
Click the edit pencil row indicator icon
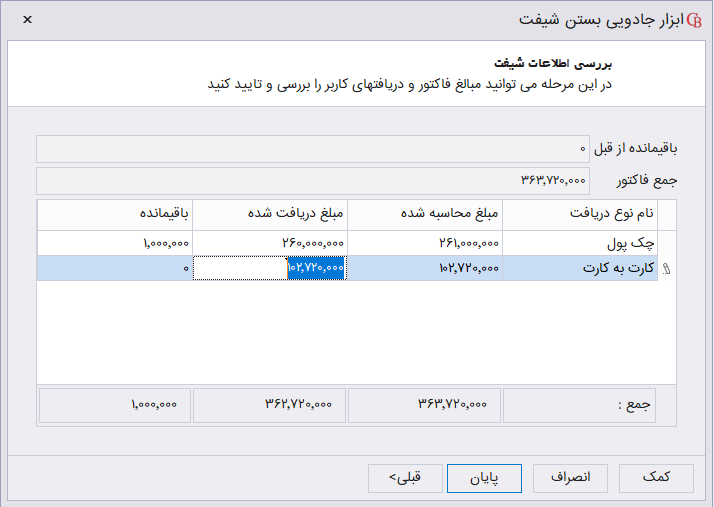(x=667, y=268)
